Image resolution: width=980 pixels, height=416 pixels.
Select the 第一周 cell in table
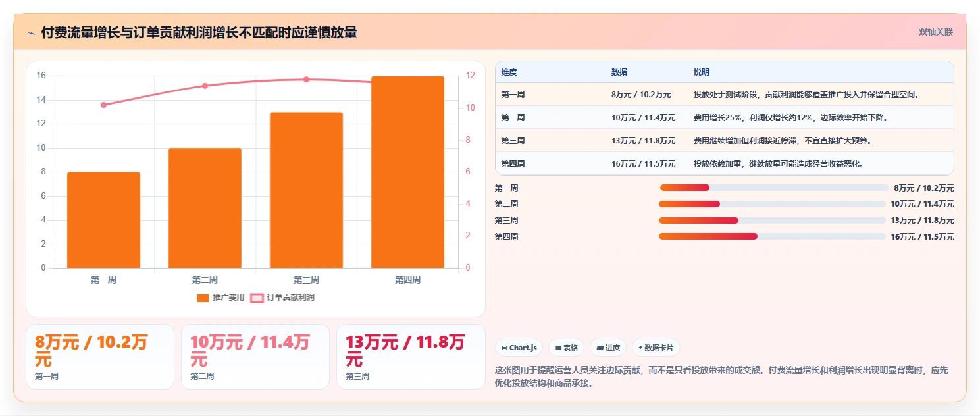click(x=513, y=95)
